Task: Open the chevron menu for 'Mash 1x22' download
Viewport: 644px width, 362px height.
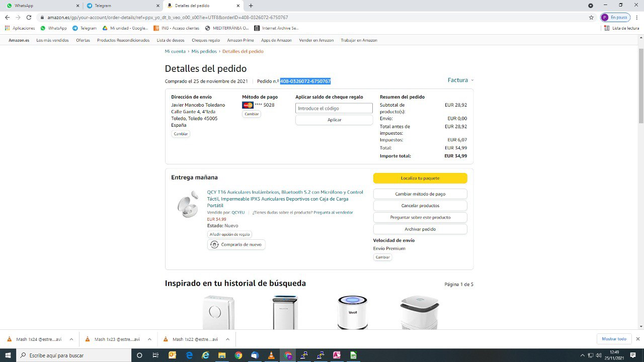Action: (227, 339)
